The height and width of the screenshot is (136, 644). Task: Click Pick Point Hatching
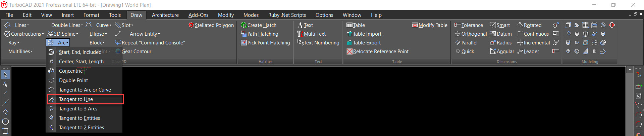click(x=265, y=43)
